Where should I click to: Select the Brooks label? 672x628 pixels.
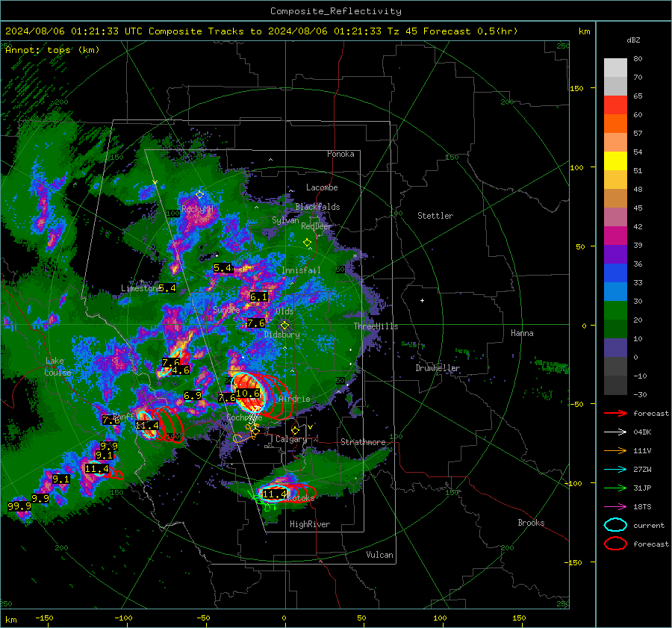(531, 523)
